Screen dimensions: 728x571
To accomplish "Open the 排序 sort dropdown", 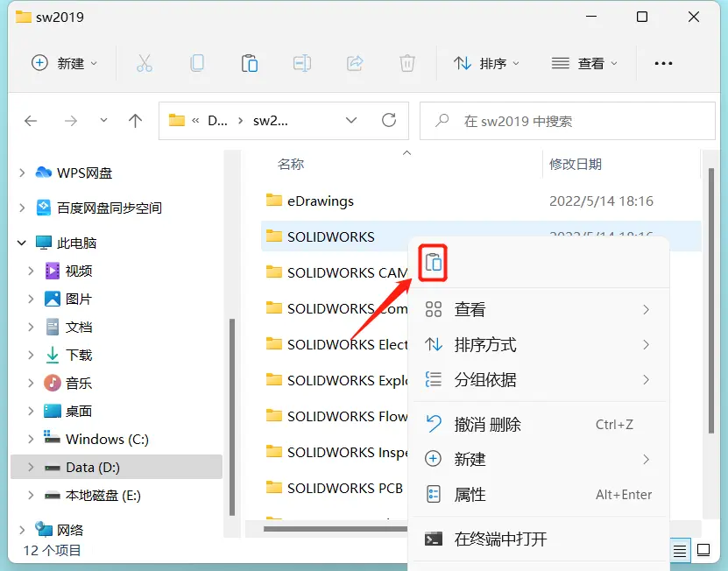I will point(486,63).
